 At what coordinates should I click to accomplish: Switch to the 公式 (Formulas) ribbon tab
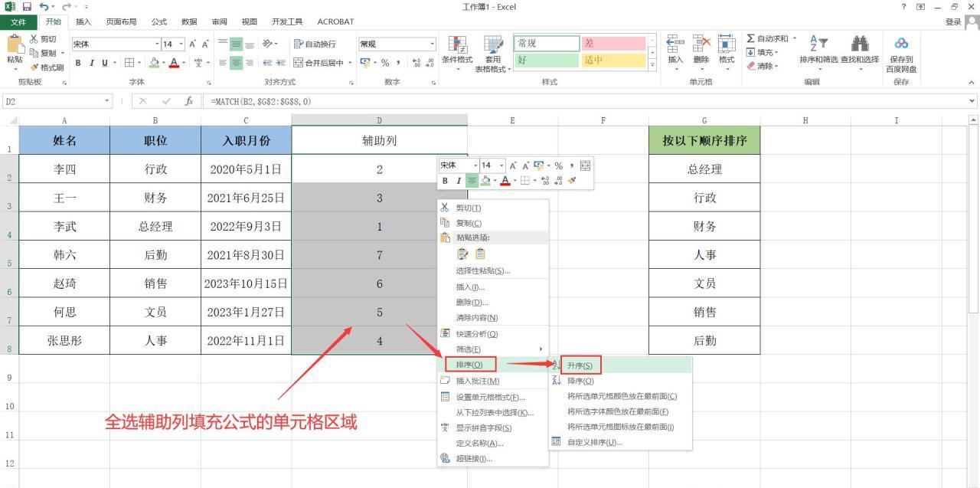159,21
